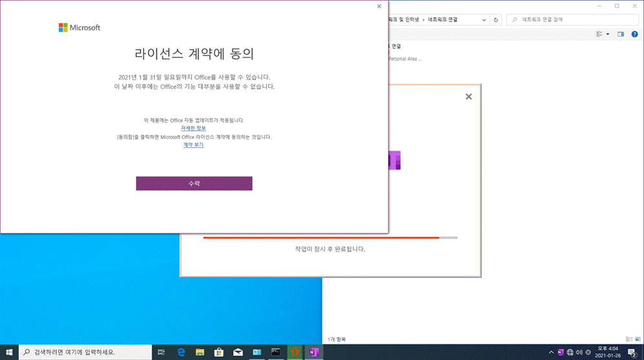
Task: Open network status tray icon
Action: 570,352
